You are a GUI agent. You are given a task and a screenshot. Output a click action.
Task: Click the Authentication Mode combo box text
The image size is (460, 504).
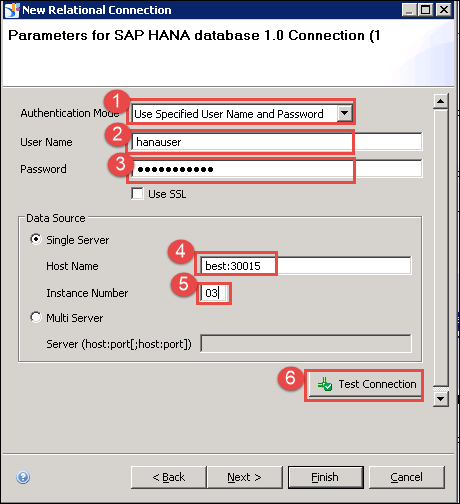click(x=229, y=114)
